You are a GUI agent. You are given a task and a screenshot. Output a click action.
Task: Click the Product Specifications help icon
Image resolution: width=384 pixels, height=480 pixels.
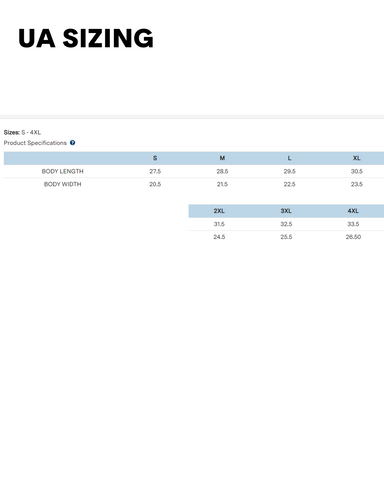tap(72, 143)
